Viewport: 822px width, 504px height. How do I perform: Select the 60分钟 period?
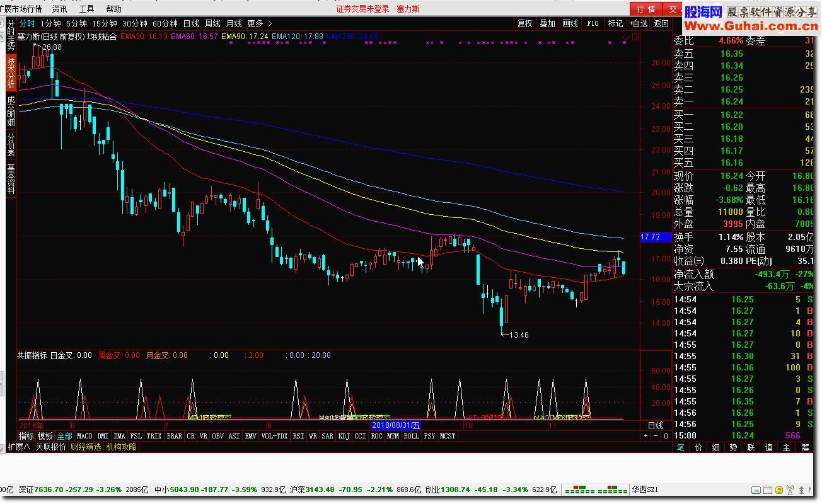click(165, 23)
